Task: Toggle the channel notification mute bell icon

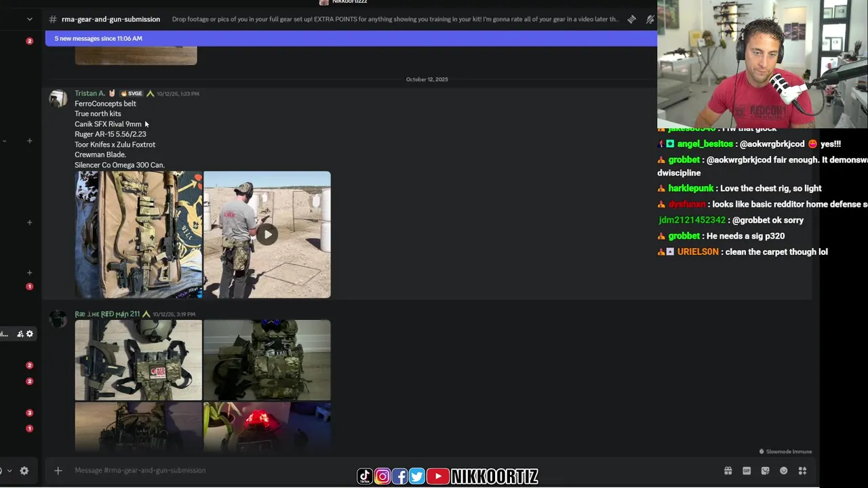Action: click(x=650, y=19)
